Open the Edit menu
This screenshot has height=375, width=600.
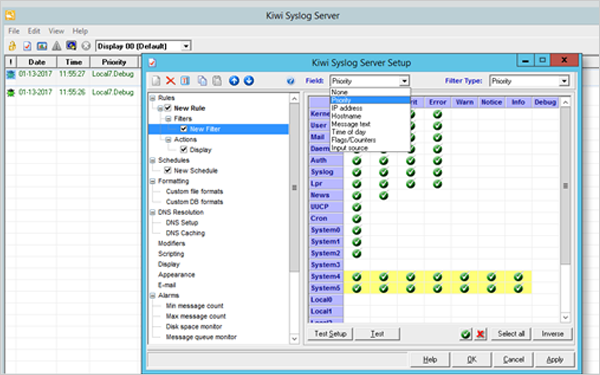[34, 31]
